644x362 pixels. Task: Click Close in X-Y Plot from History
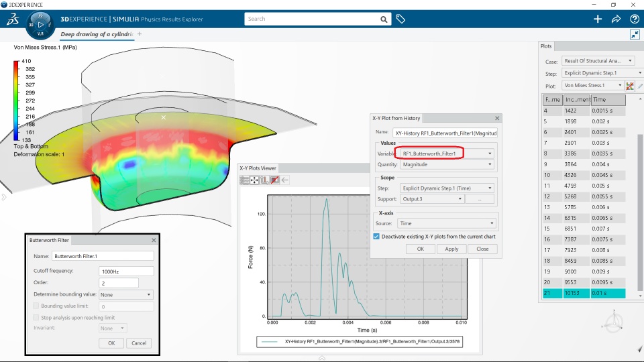pyautogui.click(x=482, y=249)
